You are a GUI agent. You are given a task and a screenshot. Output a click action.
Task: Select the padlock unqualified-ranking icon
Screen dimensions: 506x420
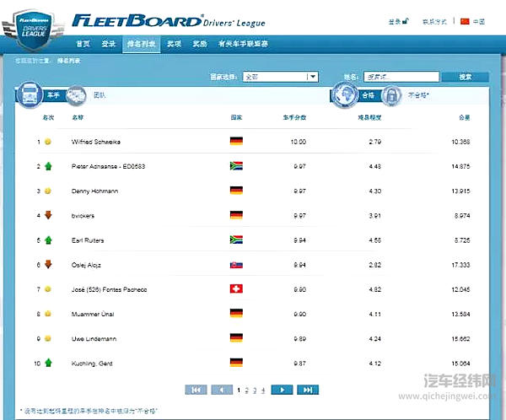[x=391, y=95]
